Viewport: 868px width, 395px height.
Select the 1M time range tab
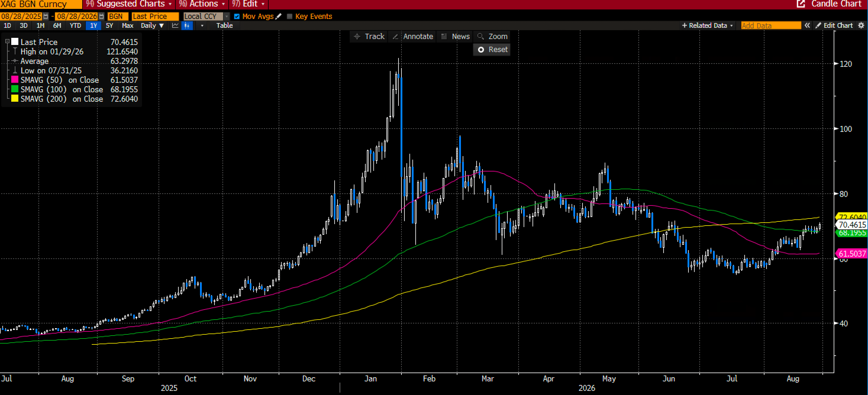[41, 25]
